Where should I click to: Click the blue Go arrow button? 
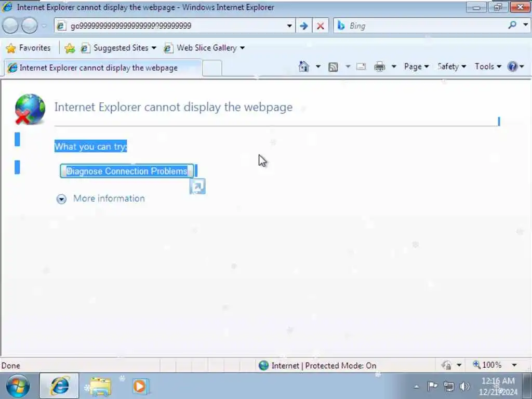pos(303,26)
